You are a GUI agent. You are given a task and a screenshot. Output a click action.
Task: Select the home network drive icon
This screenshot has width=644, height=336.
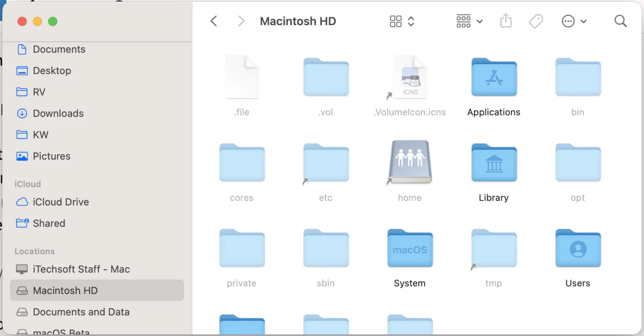tap(410, 162)
